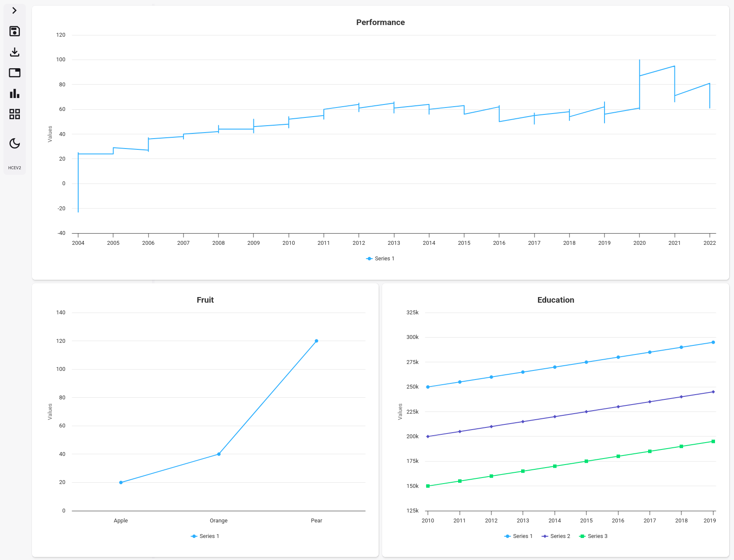Viewport: 734px width, 560px height.
Task: Click the new window icon in the sidebar
Action: 15,73
